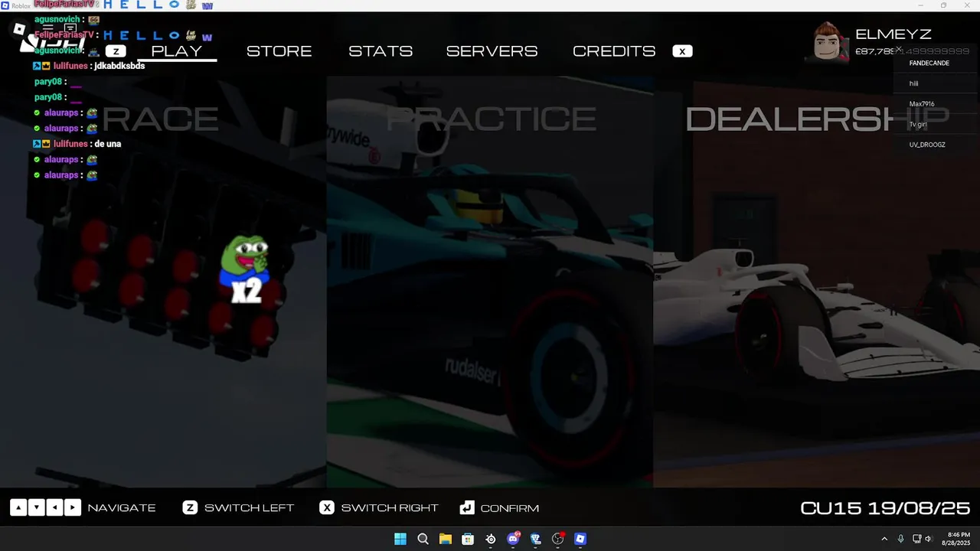Click the down arrow navigate key
This screenshot has height=551, width=980.
[36, 507]
